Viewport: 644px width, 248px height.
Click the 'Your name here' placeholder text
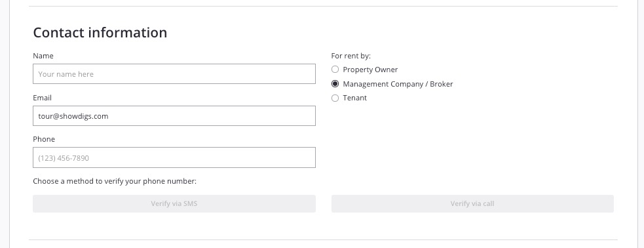(66, 74)
